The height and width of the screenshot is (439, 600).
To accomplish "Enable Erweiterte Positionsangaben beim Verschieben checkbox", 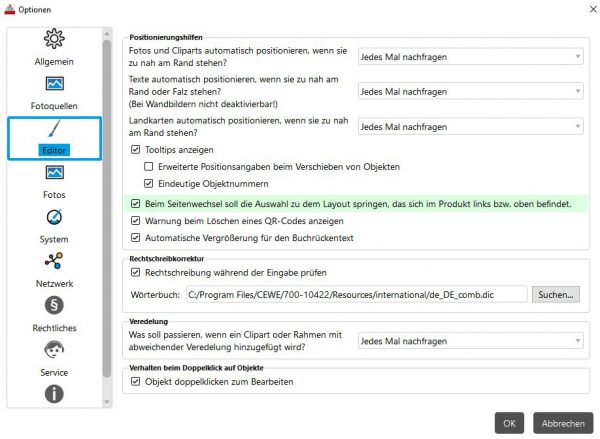I will 148,166.
